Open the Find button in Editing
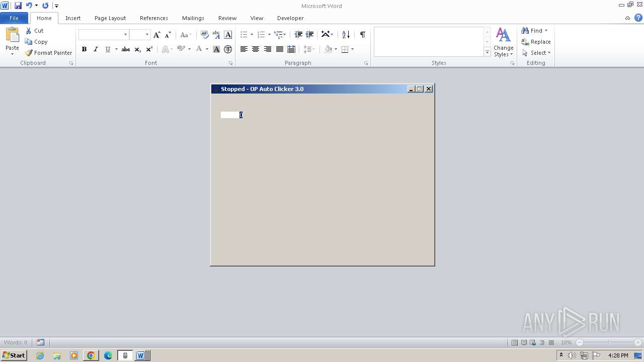Screen dimensions: 644x362 coord(534,31)
